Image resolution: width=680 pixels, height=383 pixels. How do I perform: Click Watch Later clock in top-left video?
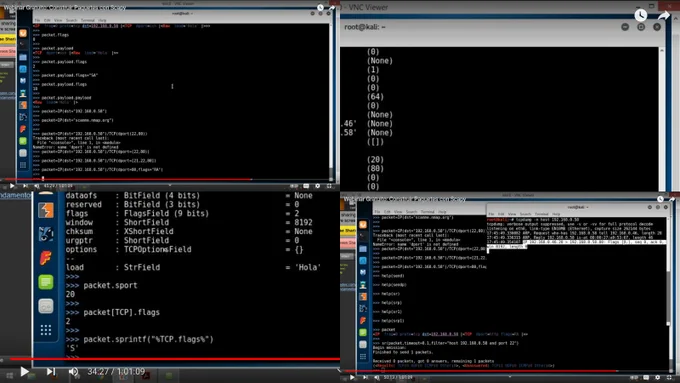point(320,7)
